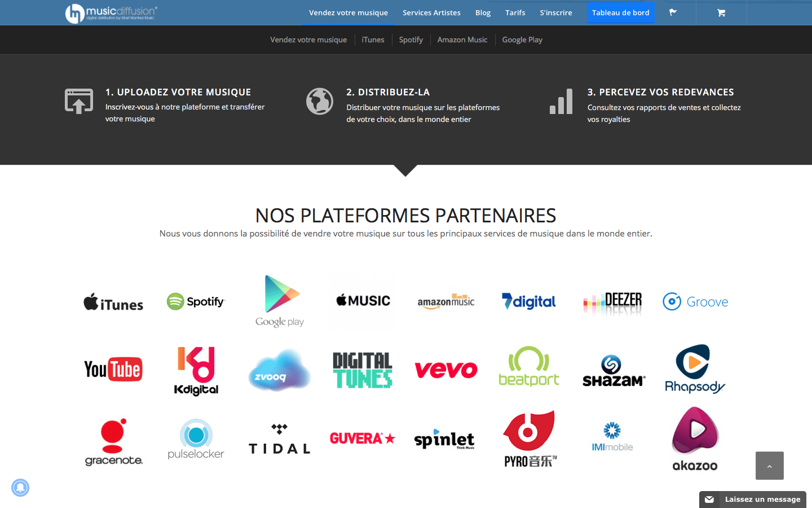Click the upload music icon
The height and width of the screenshot is (508, 812).
click(79, 101)
